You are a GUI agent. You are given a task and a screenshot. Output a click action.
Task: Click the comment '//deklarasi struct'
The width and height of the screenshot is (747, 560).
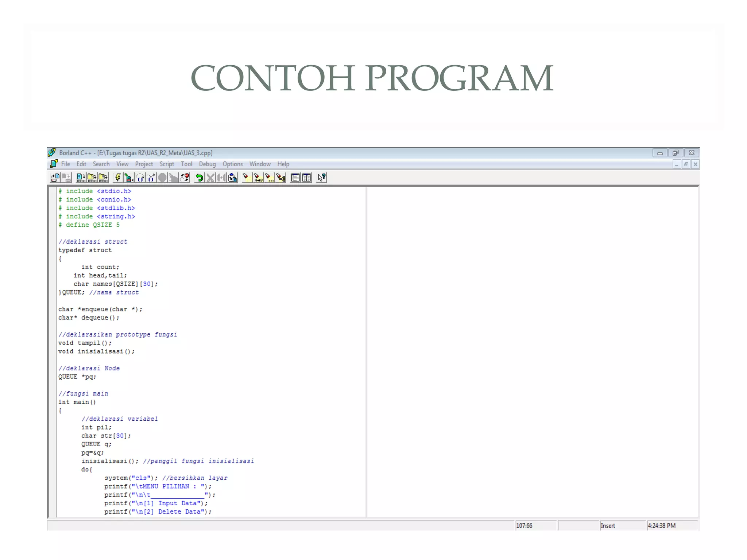point(93,242)
